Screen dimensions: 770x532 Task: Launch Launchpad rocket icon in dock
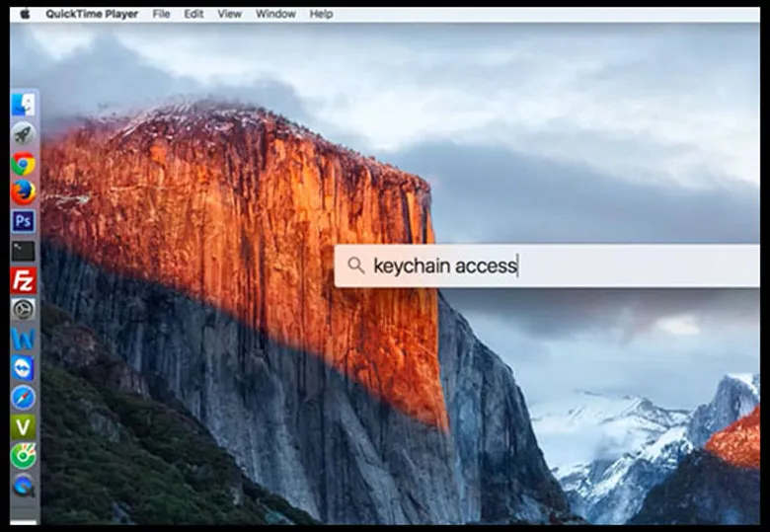(x=24, y=134)
